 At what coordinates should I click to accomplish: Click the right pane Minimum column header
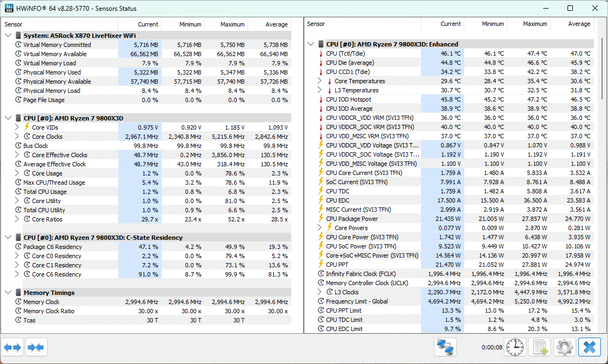click(x=485, y=24)
